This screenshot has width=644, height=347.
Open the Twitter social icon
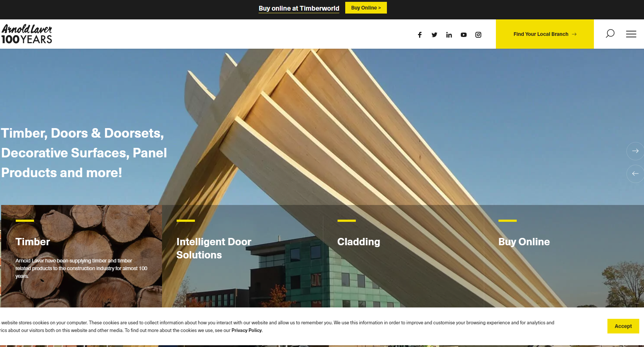434,35
